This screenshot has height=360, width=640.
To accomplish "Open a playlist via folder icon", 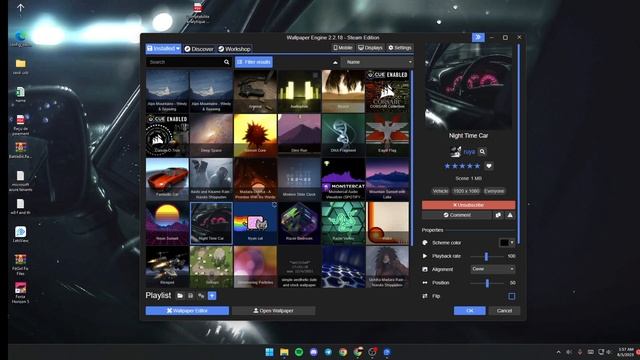I will (180, 296).
